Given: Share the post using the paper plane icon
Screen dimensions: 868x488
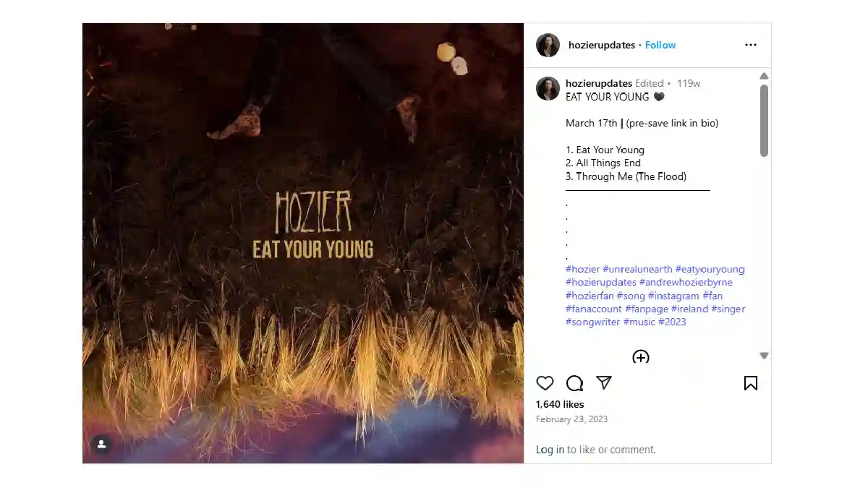Looking at the screenshot, I should coord(604,383).
